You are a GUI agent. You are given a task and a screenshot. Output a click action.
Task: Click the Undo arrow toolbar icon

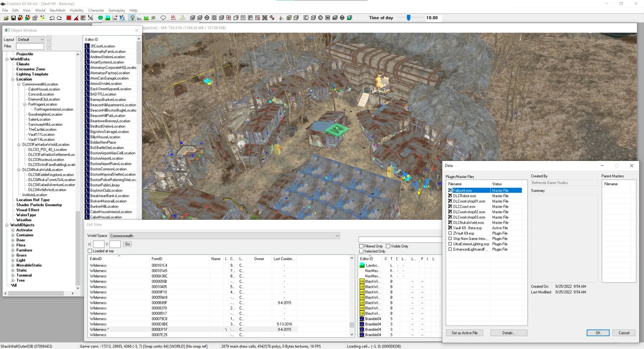[x=52, y=18]
